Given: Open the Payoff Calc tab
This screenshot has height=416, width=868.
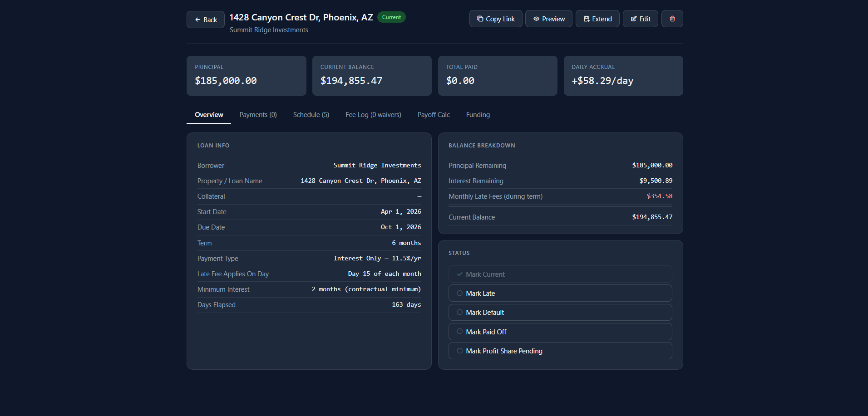Looking at the screenshot, I should click(x=434, y=115).
